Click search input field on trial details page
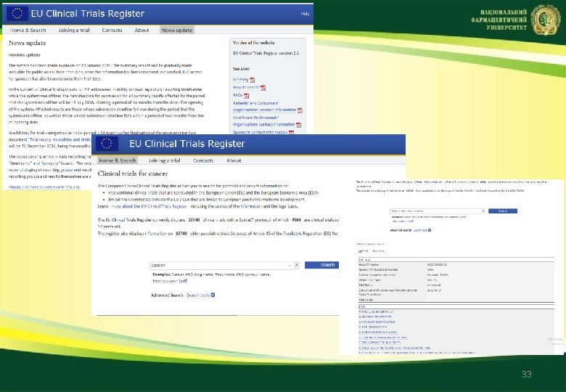Screen dimensions: 566x392 [x=435, y=211]
